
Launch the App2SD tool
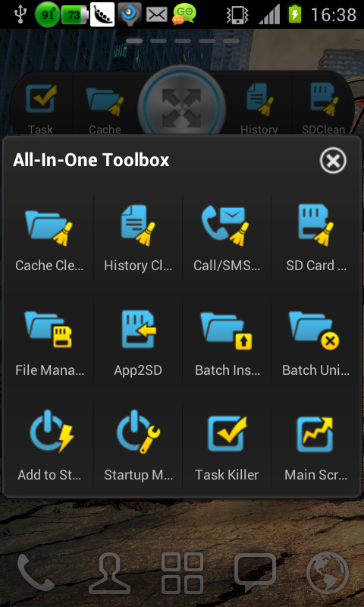coord(138,344)
